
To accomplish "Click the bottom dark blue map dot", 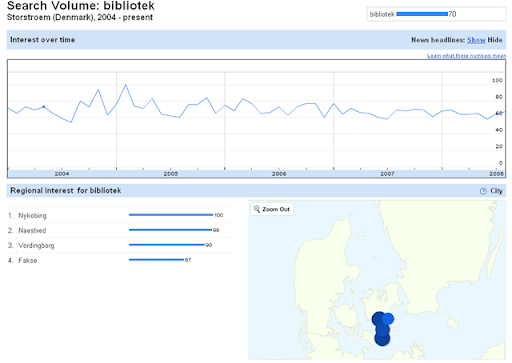I will (382, 339).
